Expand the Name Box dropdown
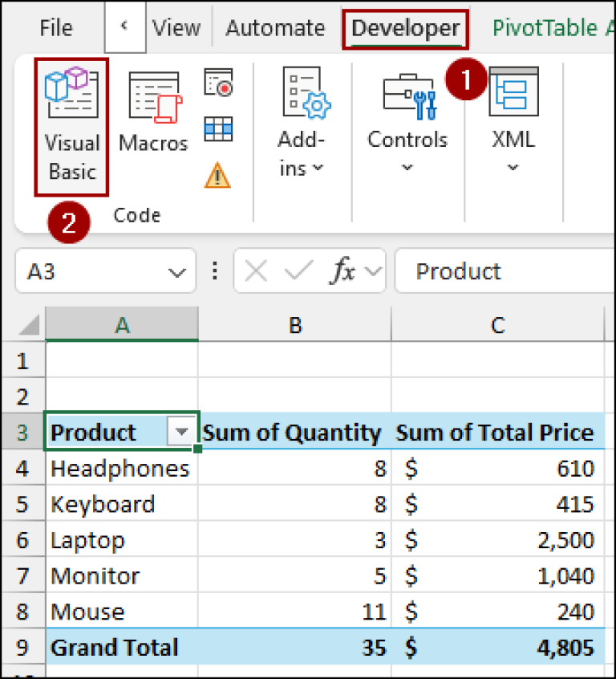Image resolution: width=616 pixels, height=679 pixels. coord(176,272)
